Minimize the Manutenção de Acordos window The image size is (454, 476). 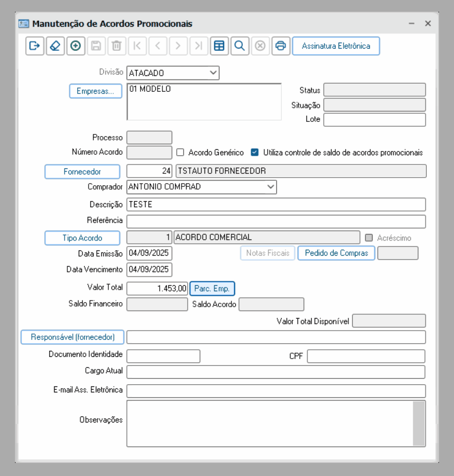411,23
